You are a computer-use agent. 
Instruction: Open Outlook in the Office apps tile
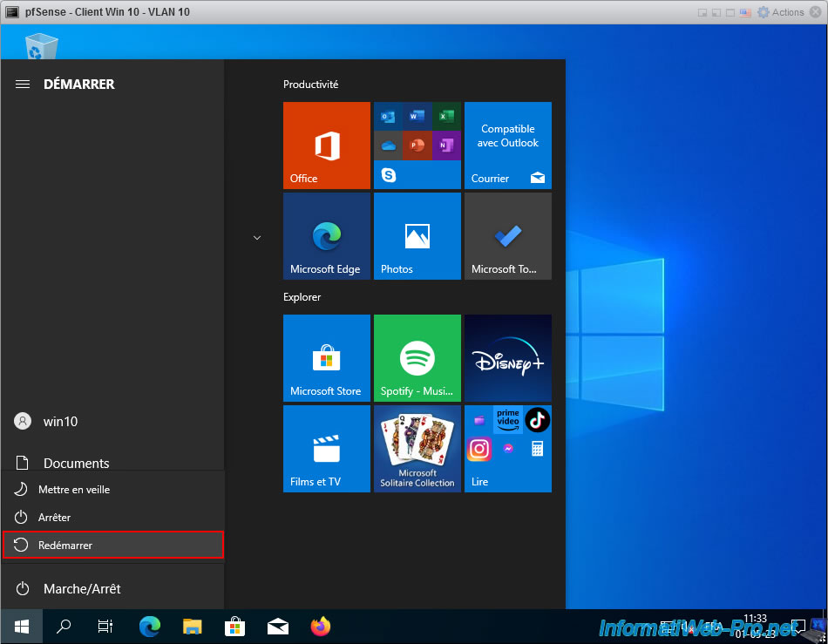(x=388, y=116)
